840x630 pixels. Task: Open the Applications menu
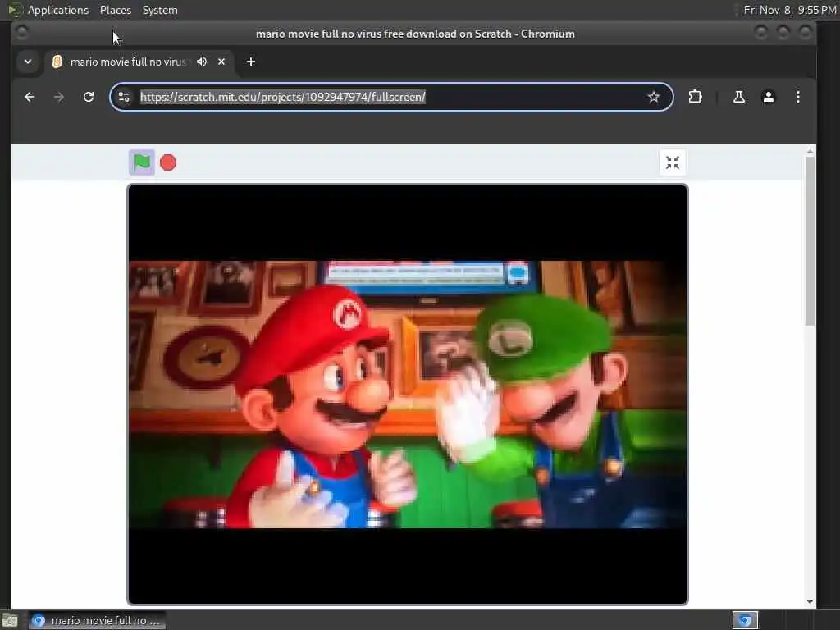[58, 10]
